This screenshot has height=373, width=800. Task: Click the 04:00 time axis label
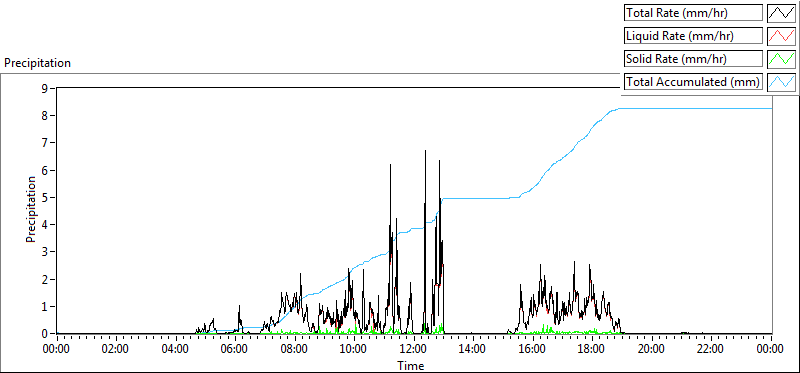[176, 350]
